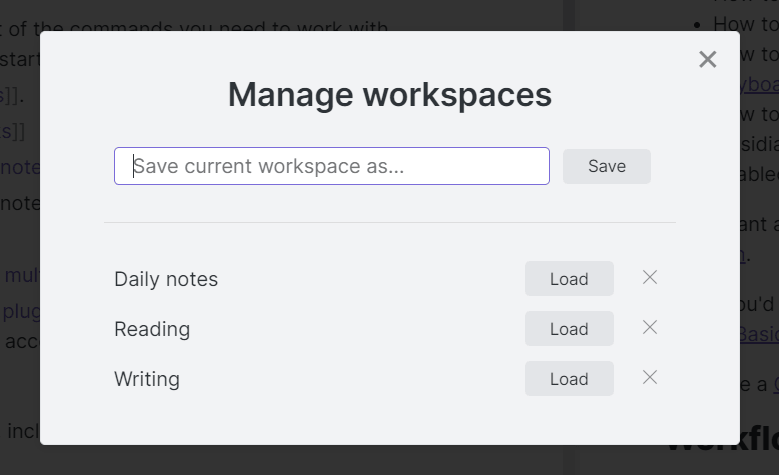
Task: Delete the Writing workspace entry
Action: click(650, 378)
